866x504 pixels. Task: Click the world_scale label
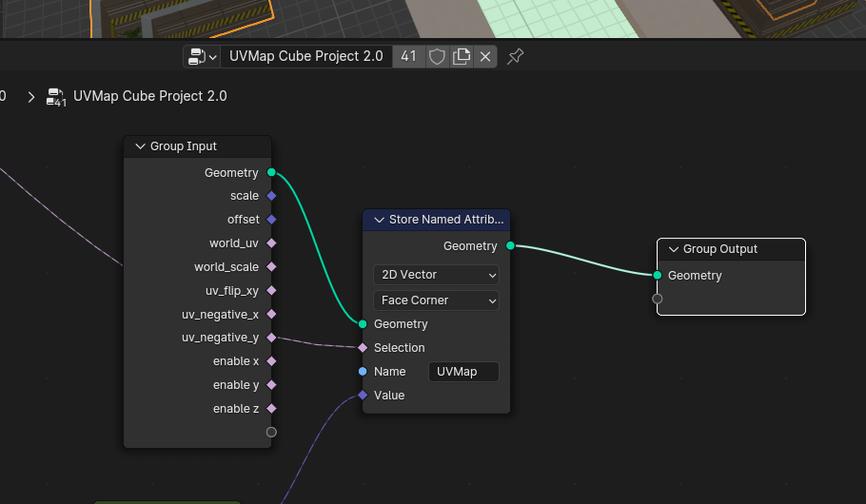click(226, 267)
